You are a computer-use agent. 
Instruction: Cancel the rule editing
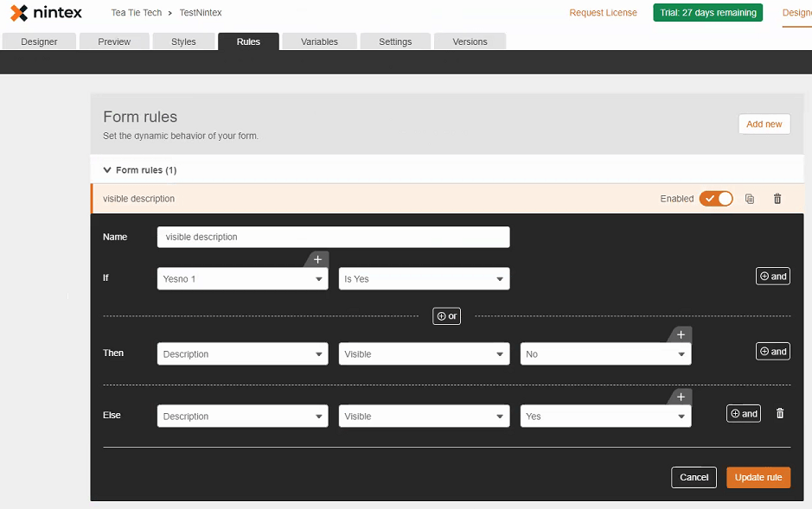pyautogui.click(x=694, y=477)
